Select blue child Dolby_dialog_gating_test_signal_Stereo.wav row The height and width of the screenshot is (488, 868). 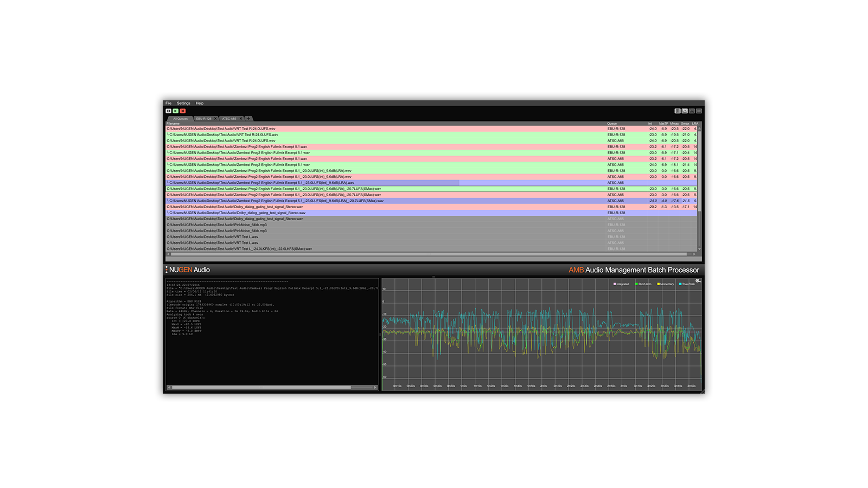click(431, 213)
